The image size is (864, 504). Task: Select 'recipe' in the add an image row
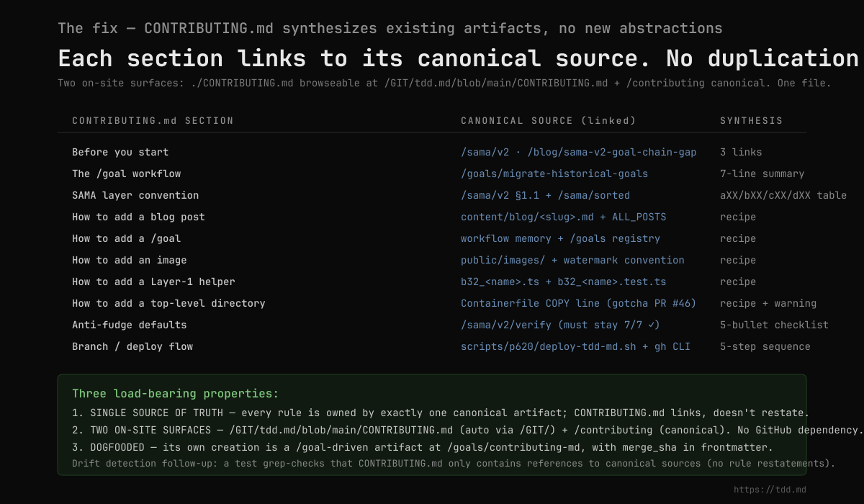point(738,260)
